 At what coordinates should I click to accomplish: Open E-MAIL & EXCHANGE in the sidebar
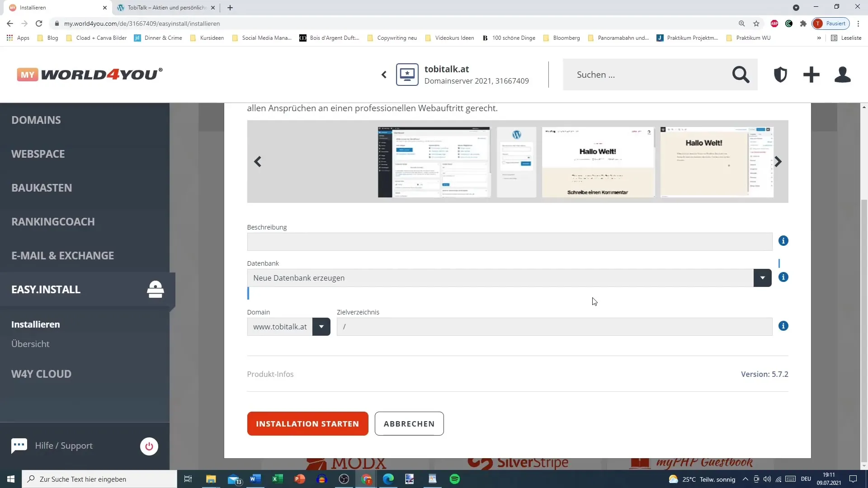click(62, 255)
